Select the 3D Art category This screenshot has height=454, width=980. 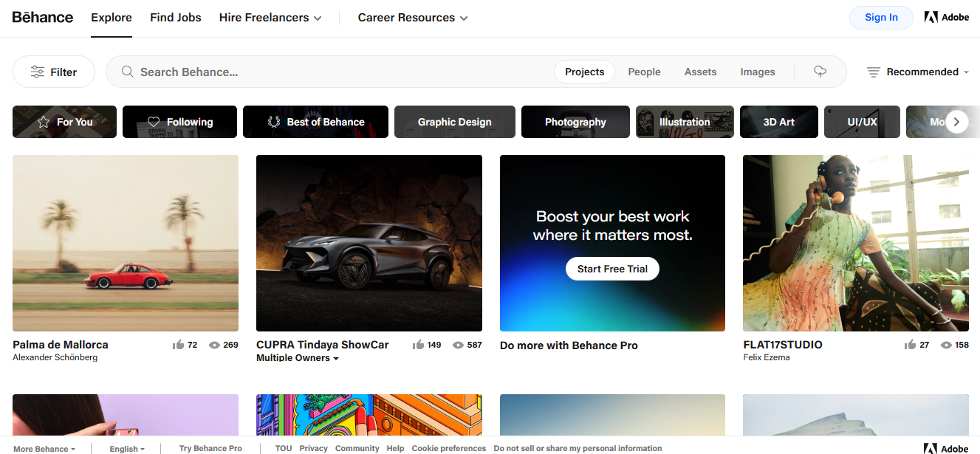pyautogui.click(x=779, y=122)
